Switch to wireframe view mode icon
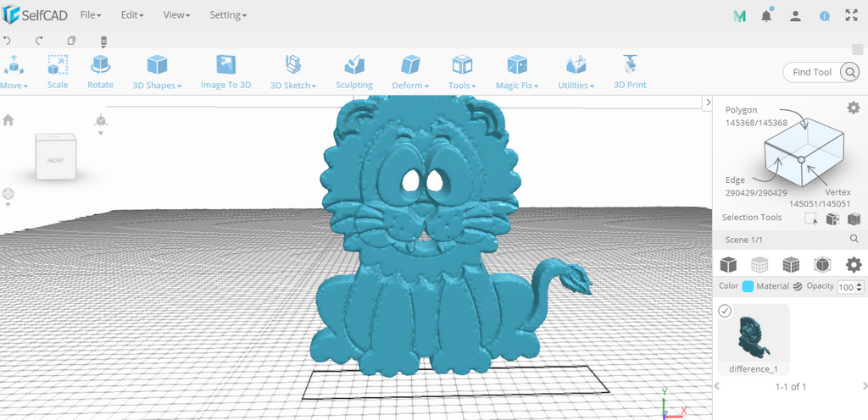Viewport: 868px width, 420px height. (759, 265)
